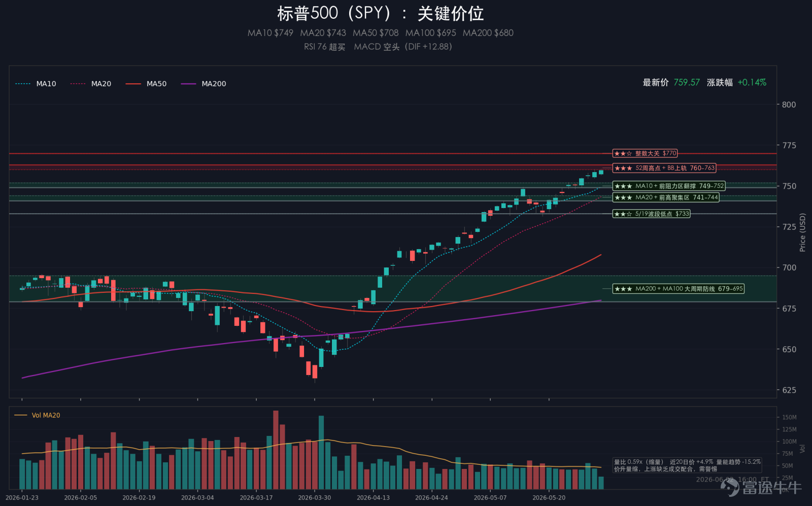Click the 2026-01-23 date axis label

pos(22,497)
